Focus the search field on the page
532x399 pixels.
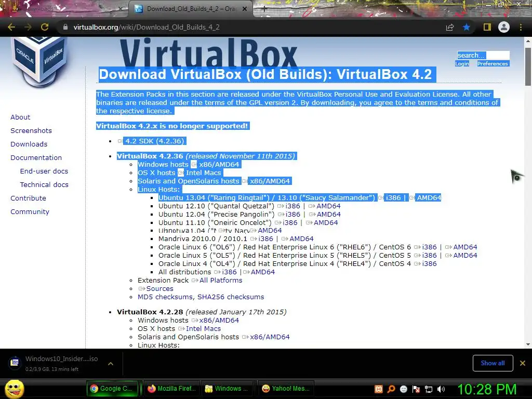coord(483,55)
